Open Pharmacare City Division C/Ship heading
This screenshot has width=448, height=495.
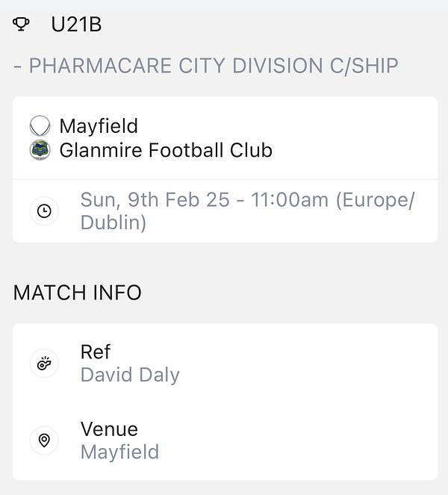click(206, 66)
